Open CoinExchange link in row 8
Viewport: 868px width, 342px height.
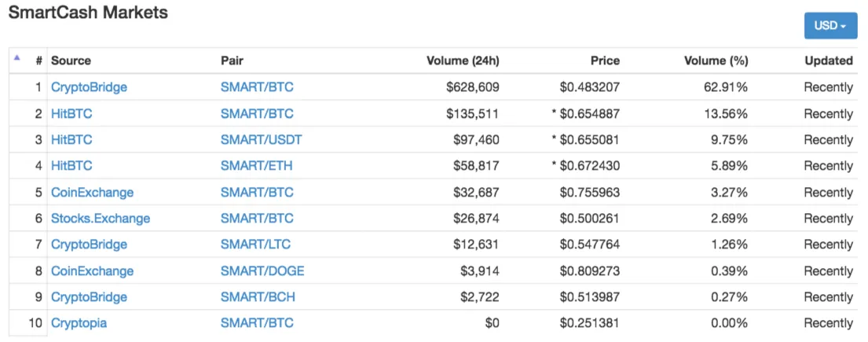pyautogui.click(x=93, y=271)
